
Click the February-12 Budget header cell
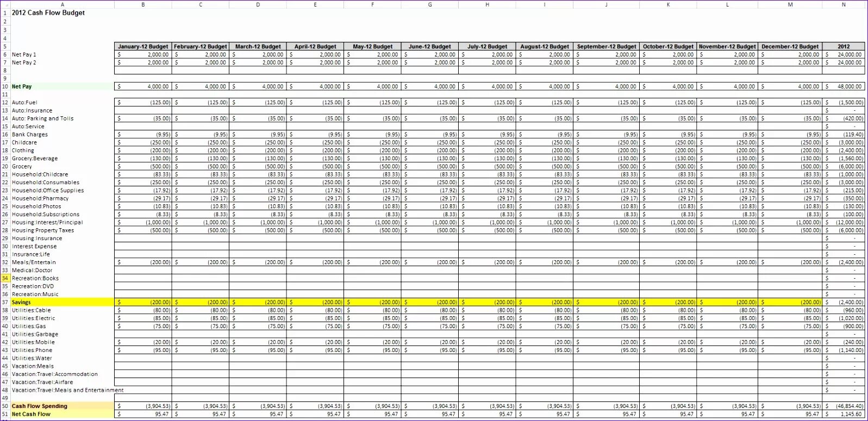click(201, 47)
